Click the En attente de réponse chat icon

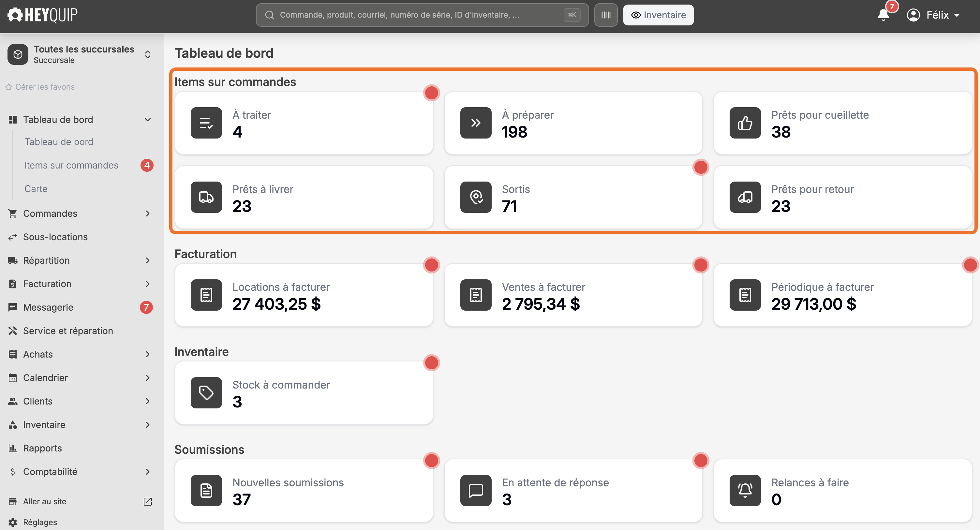click(476, 491)
